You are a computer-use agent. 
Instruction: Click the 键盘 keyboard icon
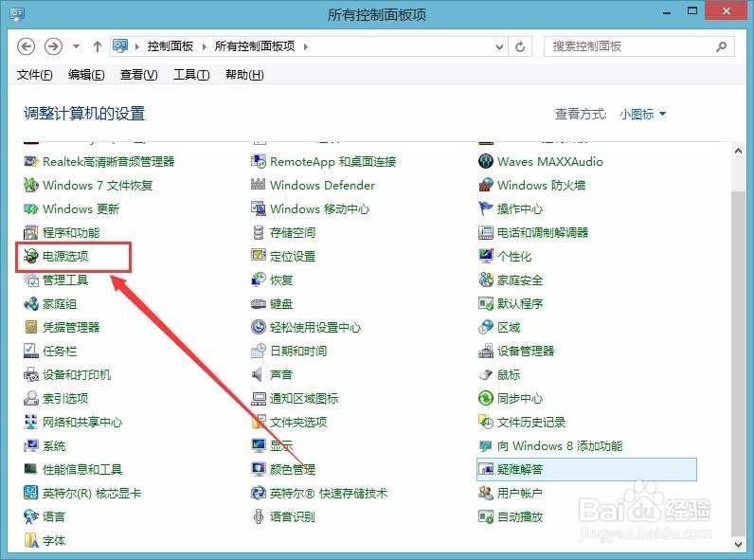click(x=259, y=304)
